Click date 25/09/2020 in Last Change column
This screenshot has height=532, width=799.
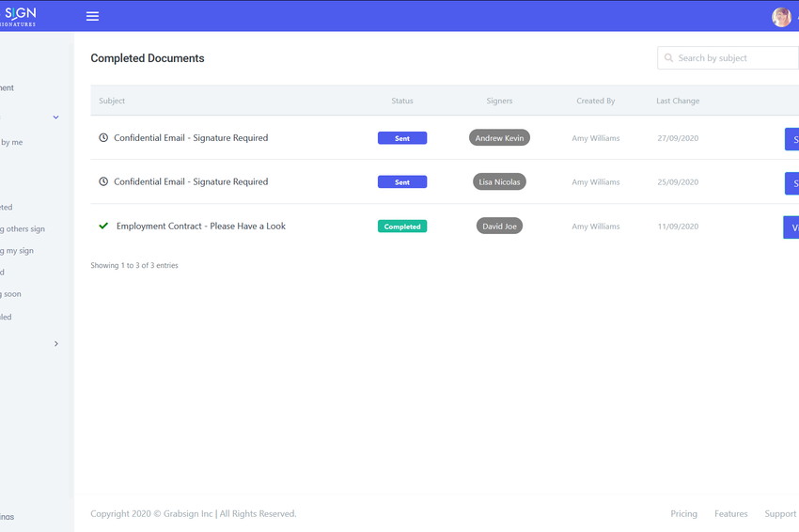coord(678,182)
